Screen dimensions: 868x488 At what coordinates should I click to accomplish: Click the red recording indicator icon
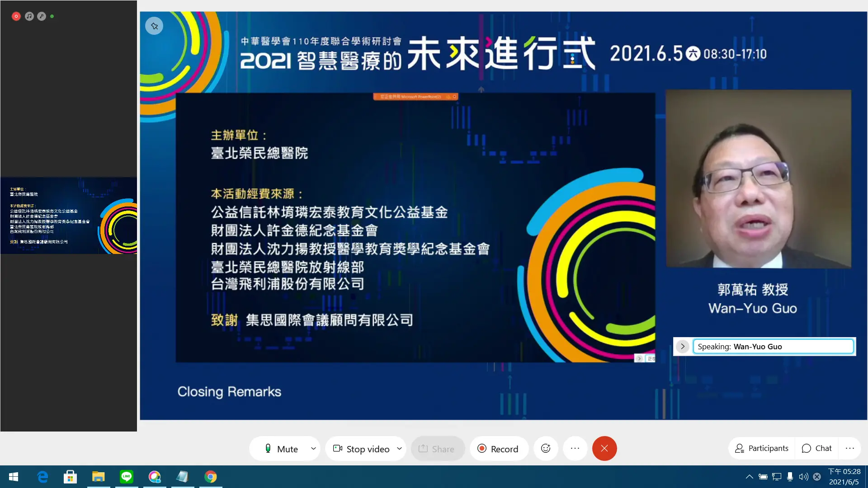pos(16,16)
